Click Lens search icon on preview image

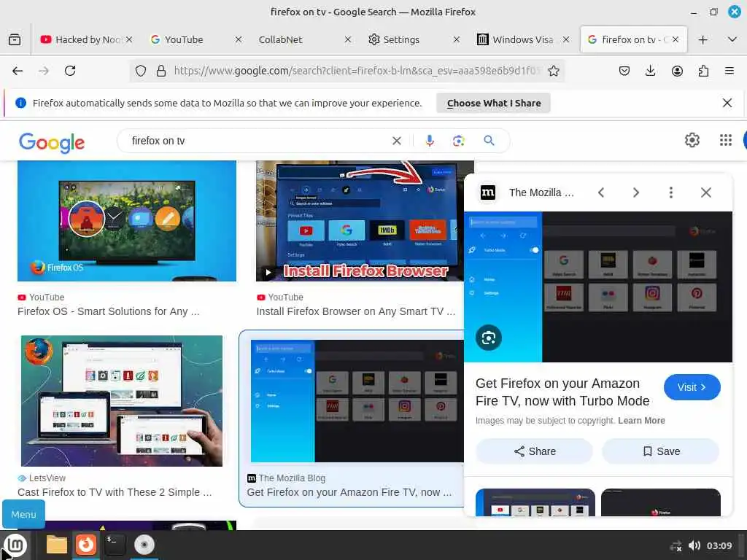488,338
